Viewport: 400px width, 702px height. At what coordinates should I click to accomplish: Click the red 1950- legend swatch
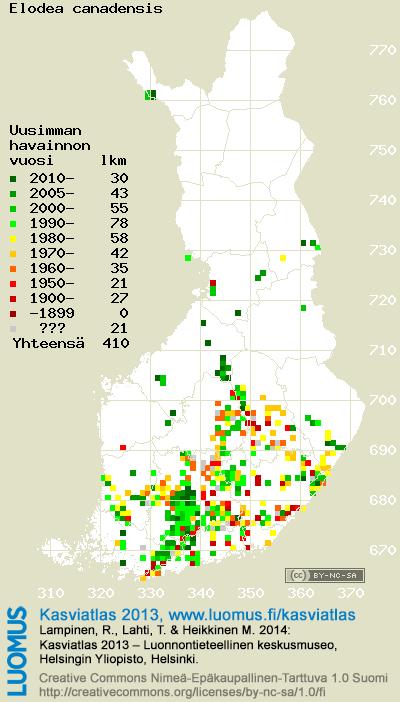pyautogui.click(x=13, y=284)
